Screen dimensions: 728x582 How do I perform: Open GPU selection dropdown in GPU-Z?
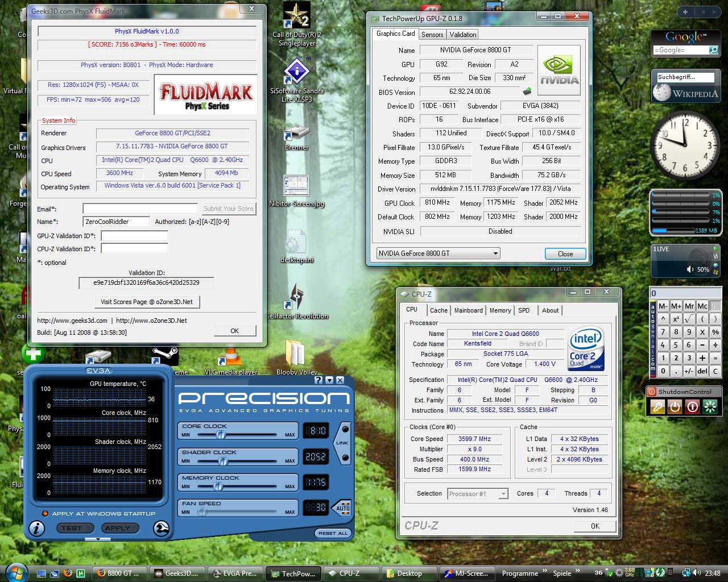pyautogui.click(x=438, y=253)
